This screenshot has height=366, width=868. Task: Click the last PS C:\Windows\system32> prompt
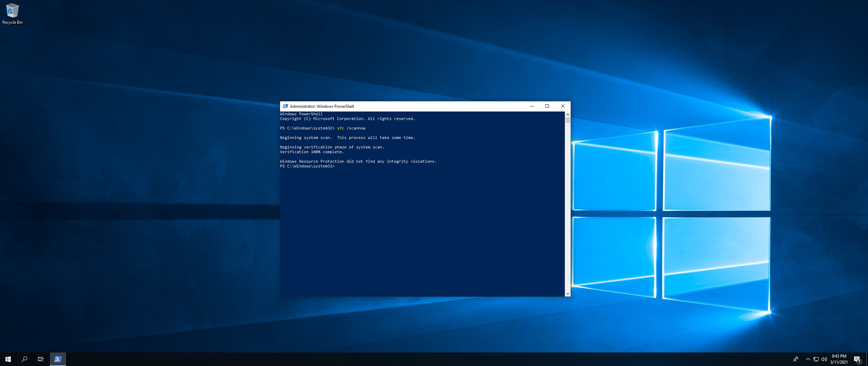tap(307, 166)
